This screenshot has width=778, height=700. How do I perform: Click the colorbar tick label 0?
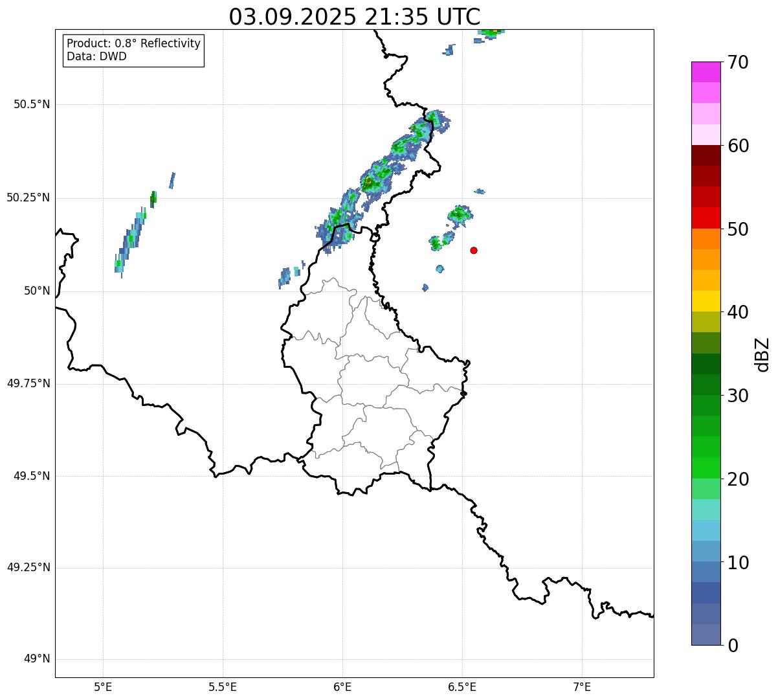pyautogui.click(x=733, y=646)
